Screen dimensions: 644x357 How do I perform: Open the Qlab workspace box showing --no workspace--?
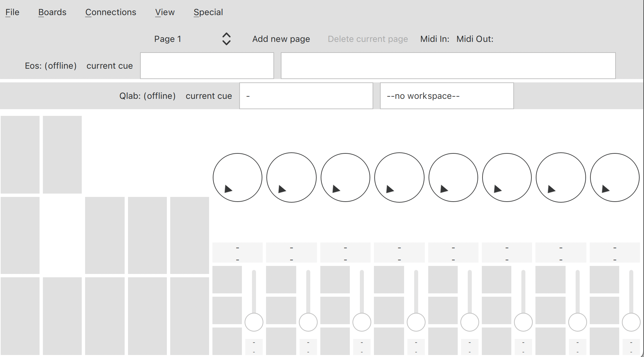click(x=447, y=96)
